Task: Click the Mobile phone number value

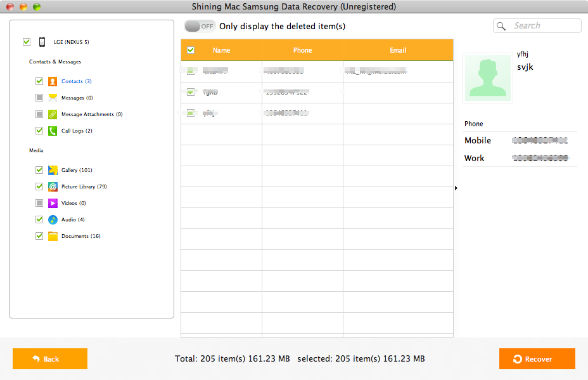Action: (x=540, y=140)
